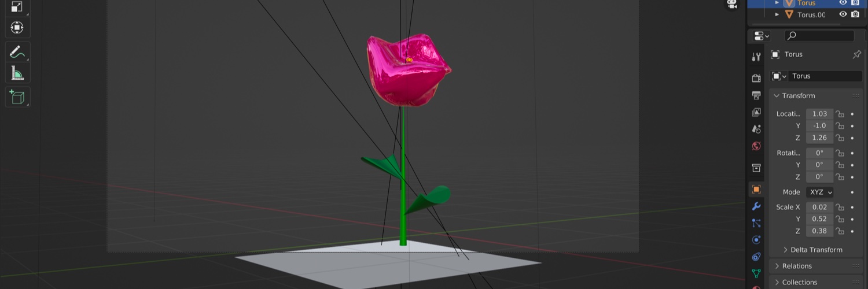Open the object browse dropdown beside Torus name
This screenshot has height=289, width=868.
coord(779,76)
